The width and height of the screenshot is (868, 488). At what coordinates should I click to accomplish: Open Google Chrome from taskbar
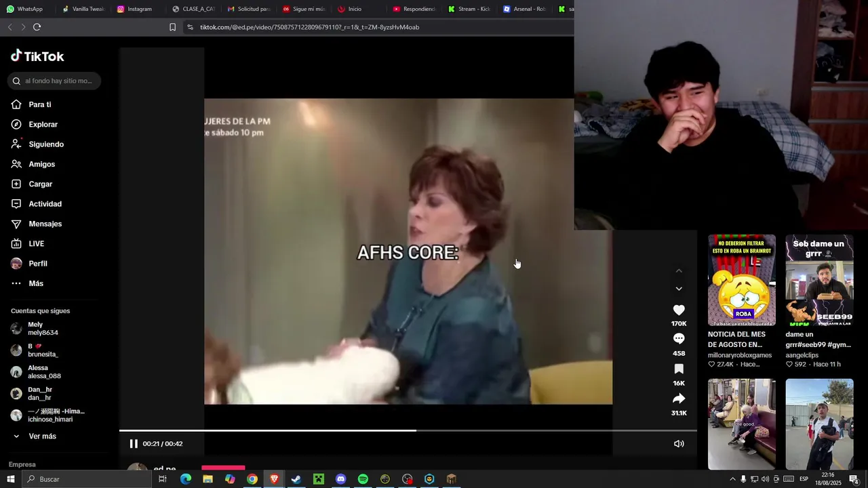[x=252, y=479]
